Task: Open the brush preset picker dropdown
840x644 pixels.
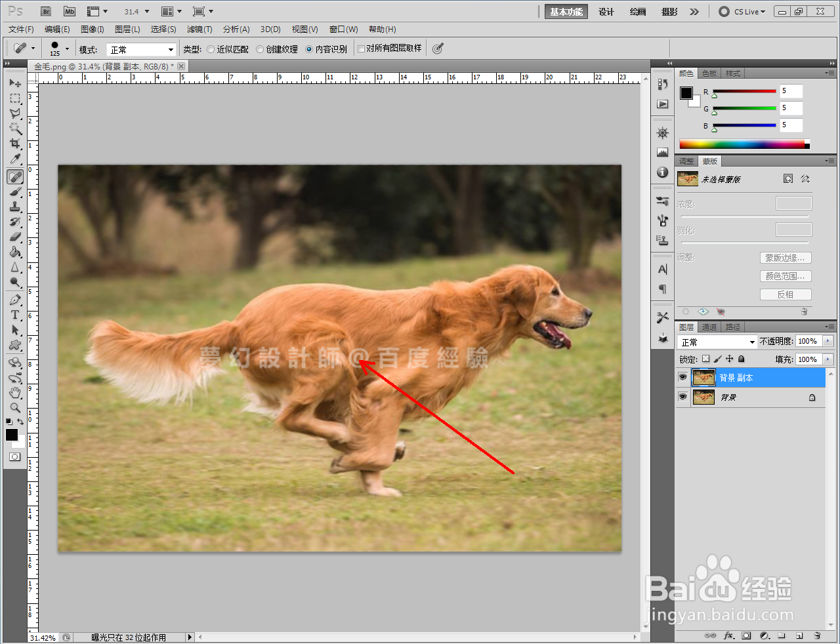Action: pyautogui.click(x=67, y=49)
